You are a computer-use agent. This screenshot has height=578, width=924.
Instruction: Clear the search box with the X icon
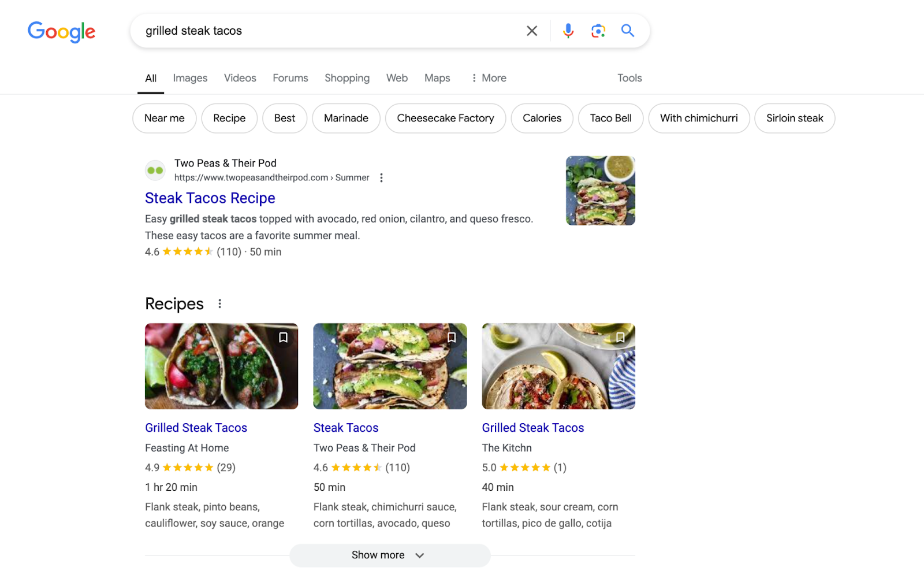[x=532, y=31]
